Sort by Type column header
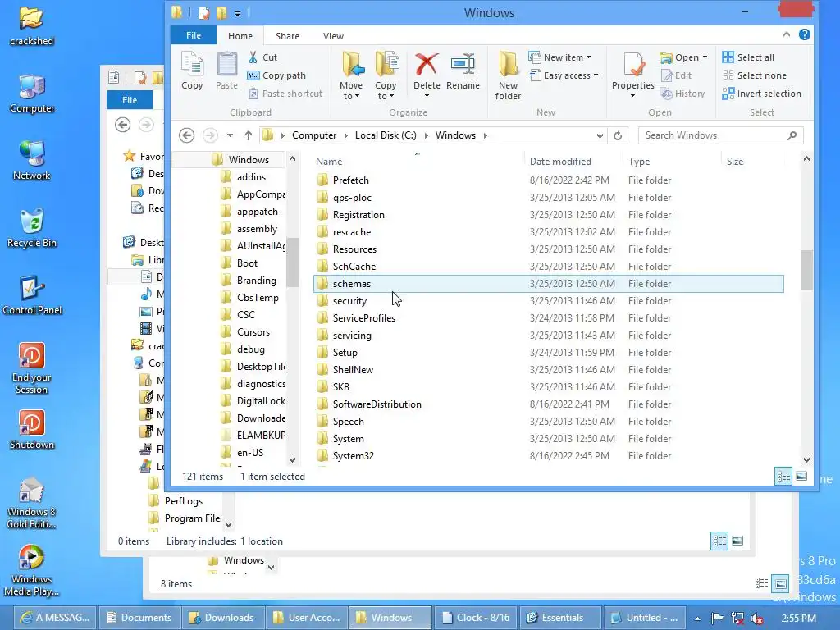Viewport: 840px width, 630px height. point(639,162)
